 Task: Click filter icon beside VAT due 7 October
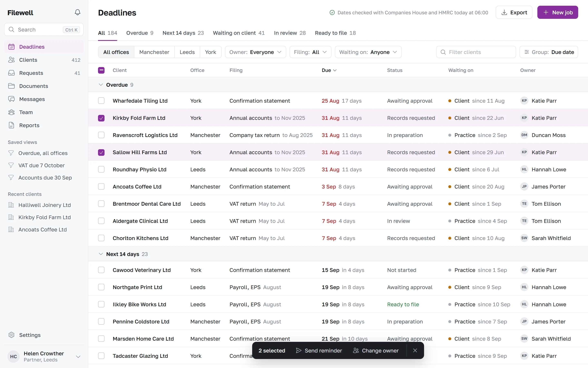tap(11, 166)
